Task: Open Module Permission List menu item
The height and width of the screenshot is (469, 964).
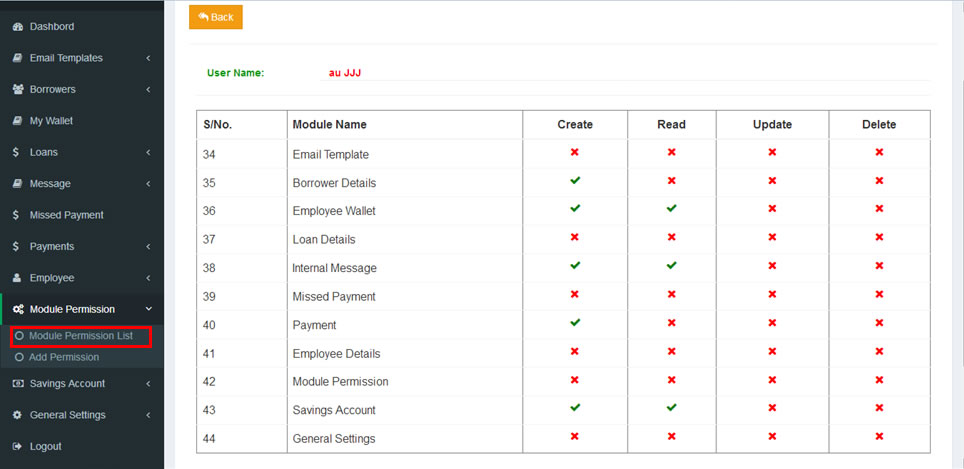Action: (x=80, y=336)
